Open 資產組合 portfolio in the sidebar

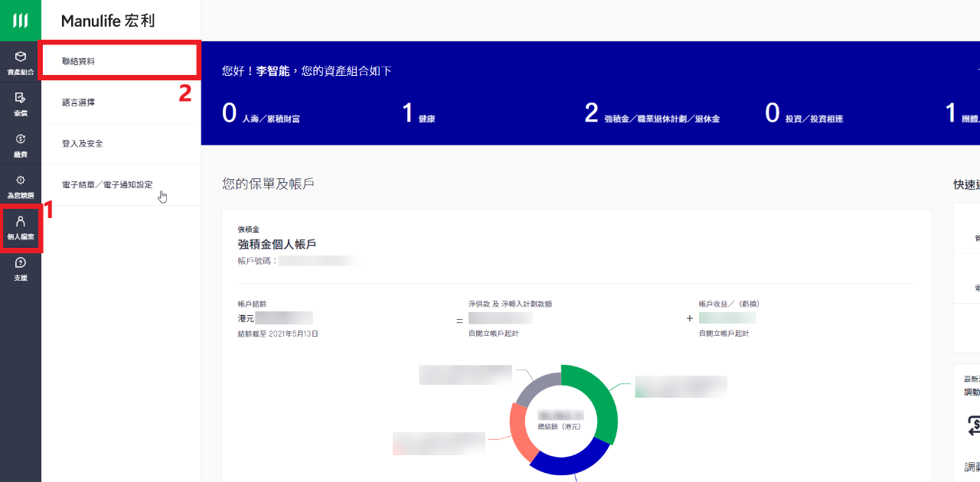coord(21,62)
